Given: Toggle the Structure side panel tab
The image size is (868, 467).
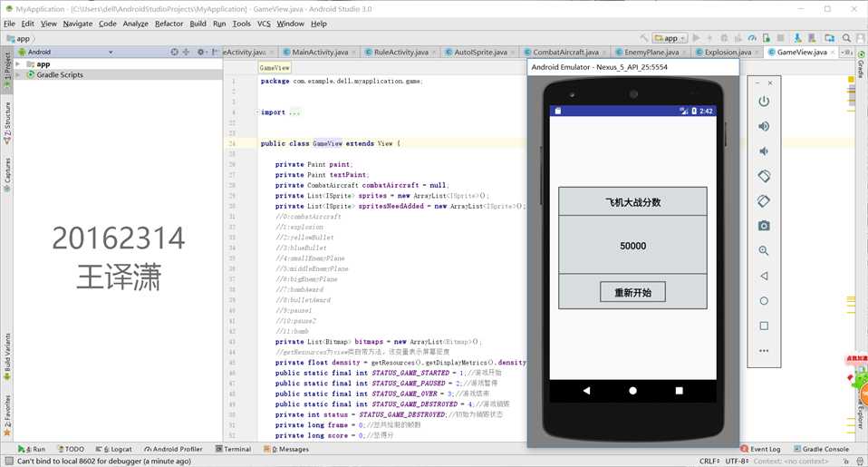Looking at the screenshot, I should (x=7, y=123).
